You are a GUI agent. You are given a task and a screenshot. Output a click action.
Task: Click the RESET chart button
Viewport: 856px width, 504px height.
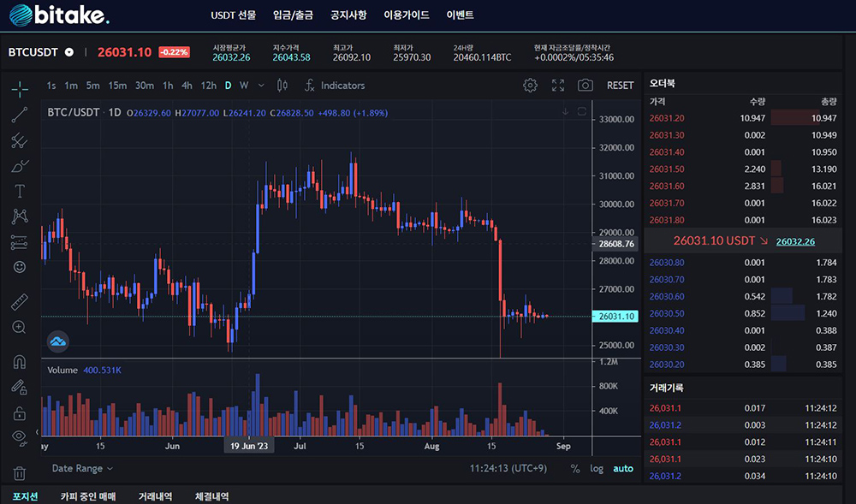620,86
